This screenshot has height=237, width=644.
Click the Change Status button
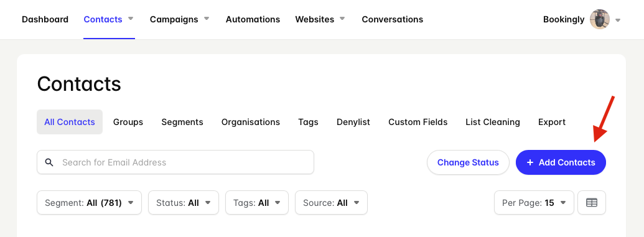[468, 162]
